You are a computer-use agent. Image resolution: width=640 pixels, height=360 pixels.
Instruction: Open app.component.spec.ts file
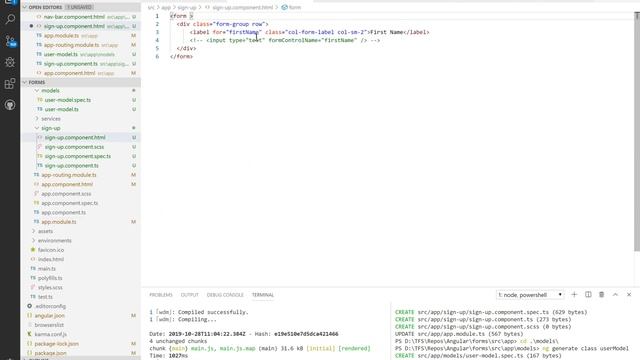(x=80, y=203)
